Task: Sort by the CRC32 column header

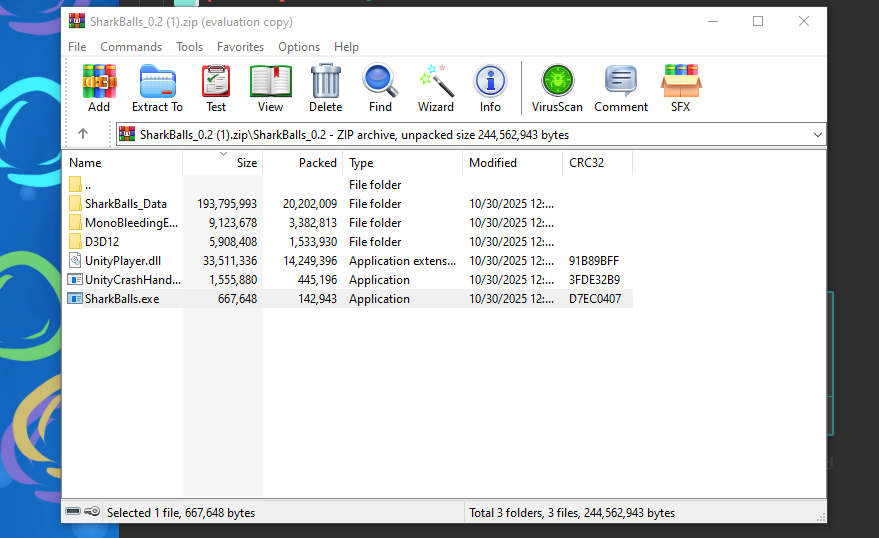Action: point(598,163)
